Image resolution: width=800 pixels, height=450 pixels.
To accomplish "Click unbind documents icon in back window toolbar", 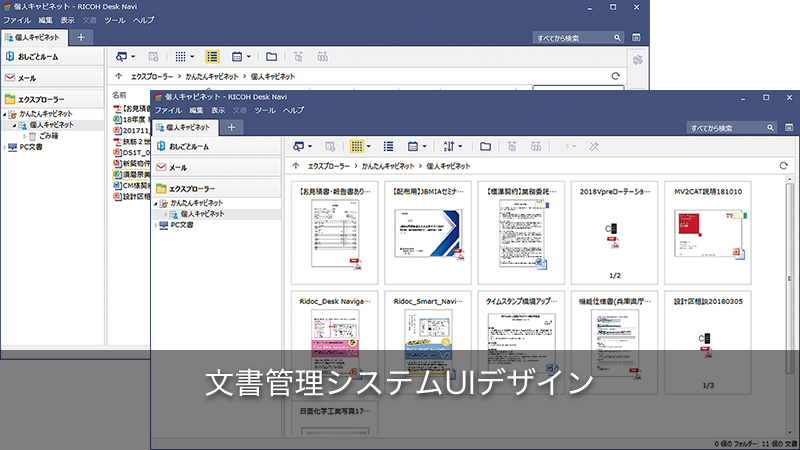I will (322, 57).
